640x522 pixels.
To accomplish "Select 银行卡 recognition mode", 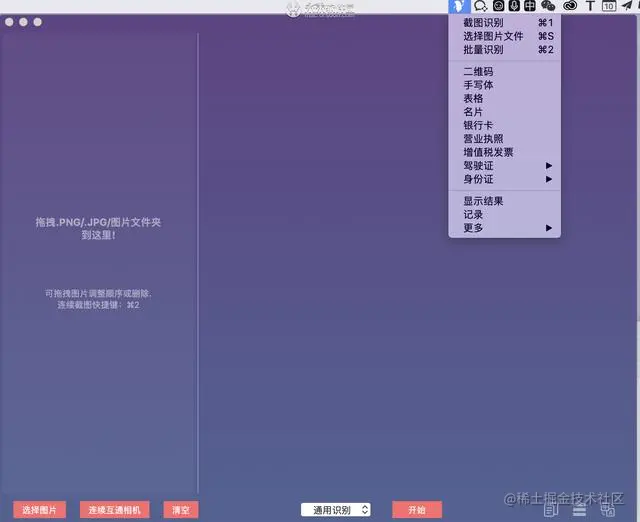I will pos(504,126).
